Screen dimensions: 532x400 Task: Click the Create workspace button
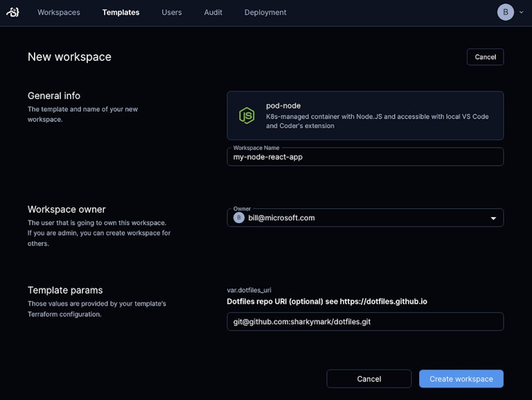(x=461, y=379)
